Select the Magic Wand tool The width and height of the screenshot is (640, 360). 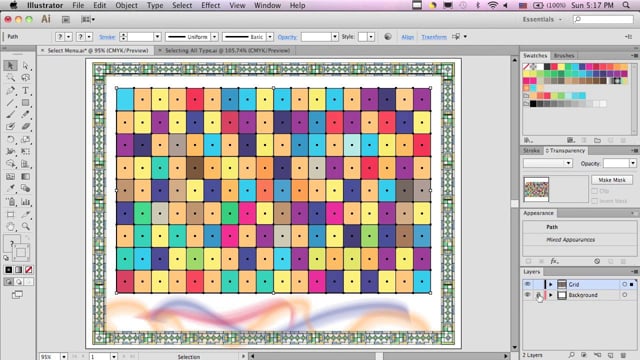tap(11, 78)
